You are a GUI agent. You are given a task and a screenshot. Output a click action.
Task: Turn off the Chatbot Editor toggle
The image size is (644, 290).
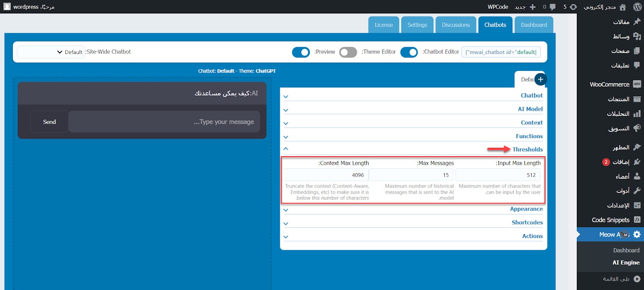409,52
